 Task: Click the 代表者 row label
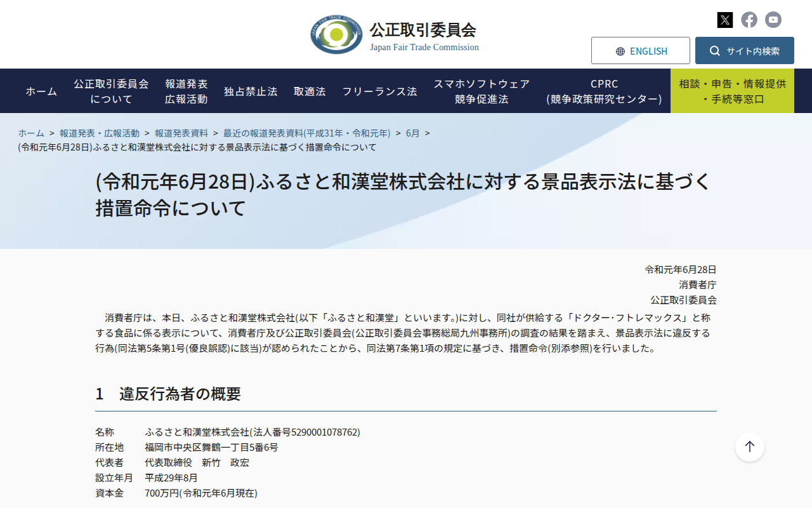pos(110,463)
